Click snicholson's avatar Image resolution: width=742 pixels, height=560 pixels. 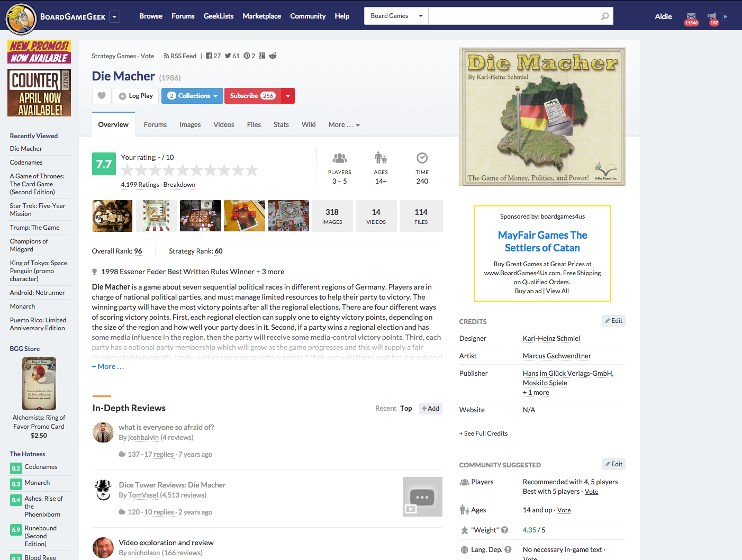coord(103,548)
